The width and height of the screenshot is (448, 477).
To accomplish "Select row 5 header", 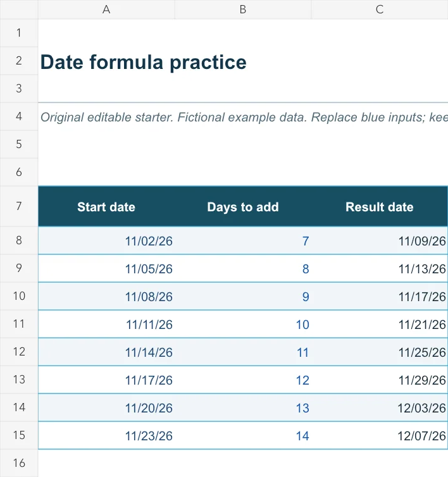I will 19,144.
